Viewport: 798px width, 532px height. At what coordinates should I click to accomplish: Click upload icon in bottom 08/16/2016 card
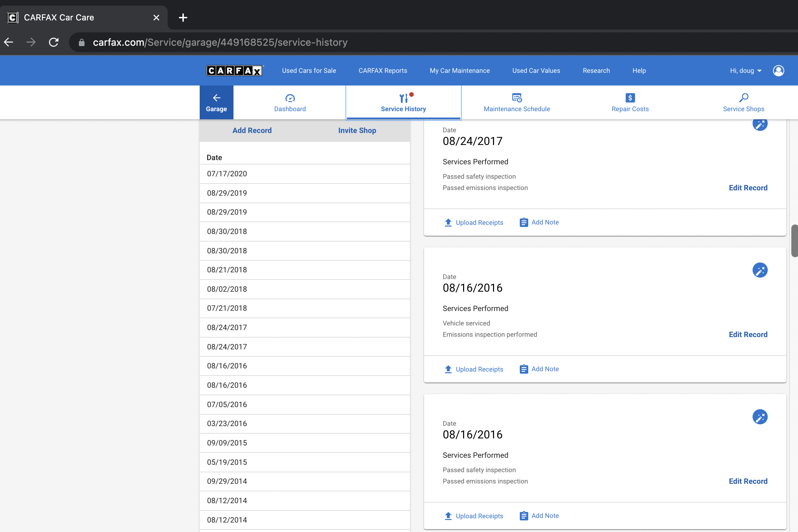click(448, 516)
